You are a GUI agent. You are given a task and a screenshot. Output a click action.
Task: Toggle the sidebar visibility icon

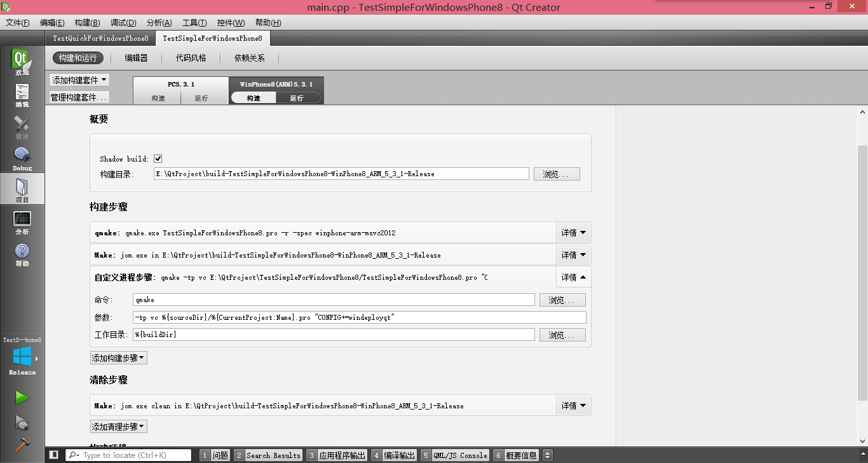[x=54, y=455]
